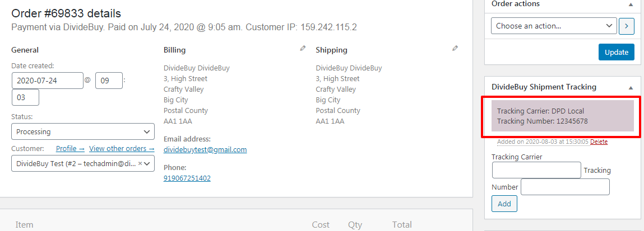Click the Update button
This screenshot has height=231, width=644.
point(617,52)
